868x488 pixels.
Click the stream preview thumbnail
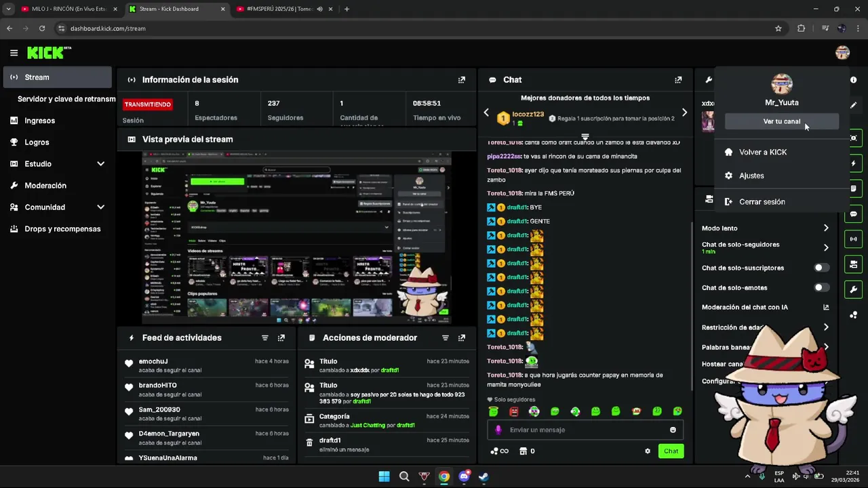coord(296,238)
